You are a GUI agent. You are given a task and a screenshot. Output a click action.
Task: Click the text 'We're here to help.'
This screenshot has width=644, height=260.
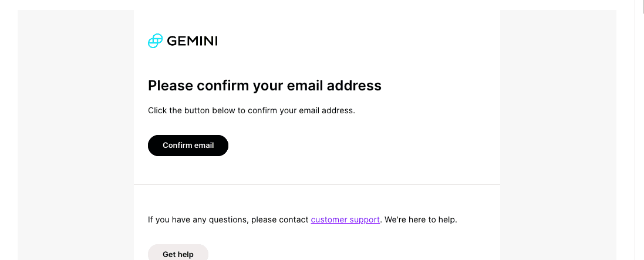pos(420,220)
